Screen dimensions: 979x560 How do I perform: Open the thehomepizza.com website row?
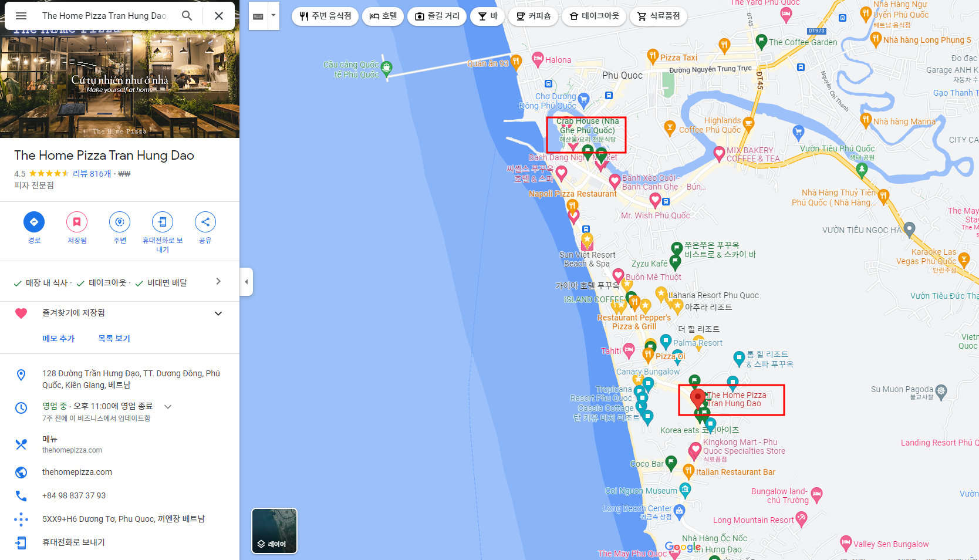(120, 472)
